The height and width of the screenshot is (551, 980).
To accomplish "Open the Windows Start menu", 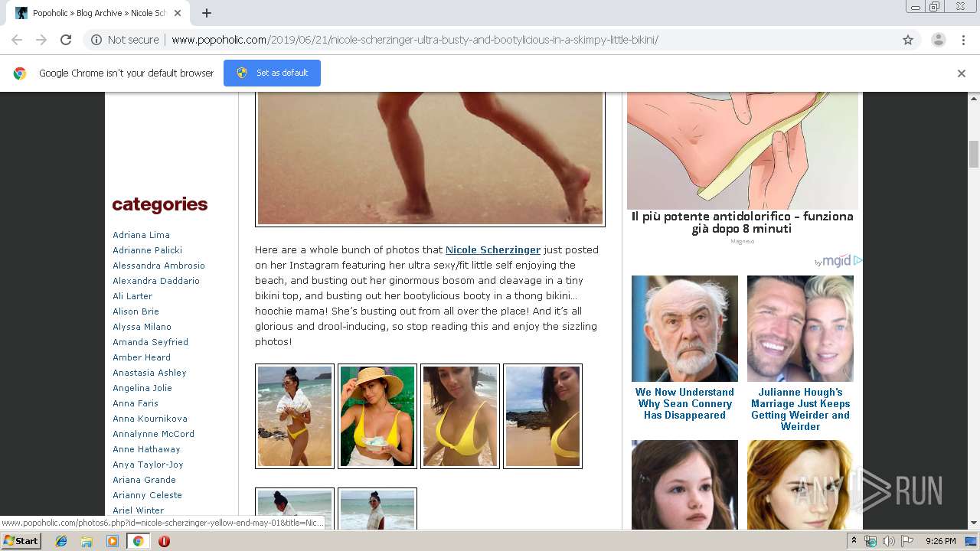I will 21,541.
